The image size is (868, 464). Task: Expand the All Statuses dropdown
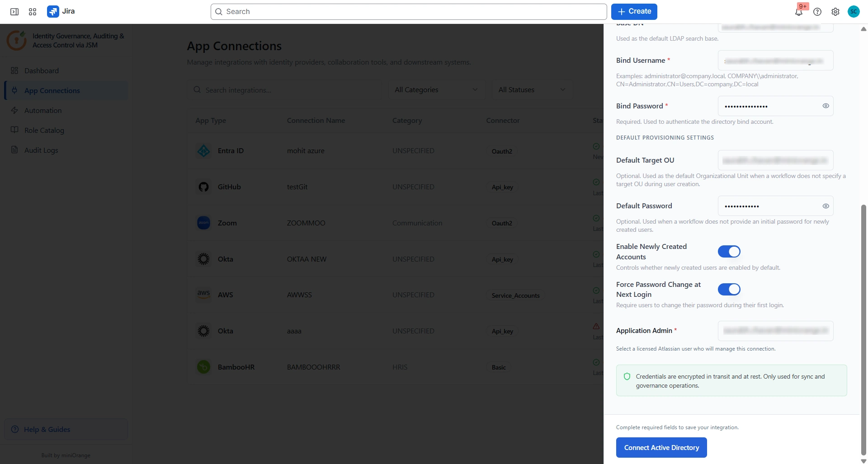point(533,90)
